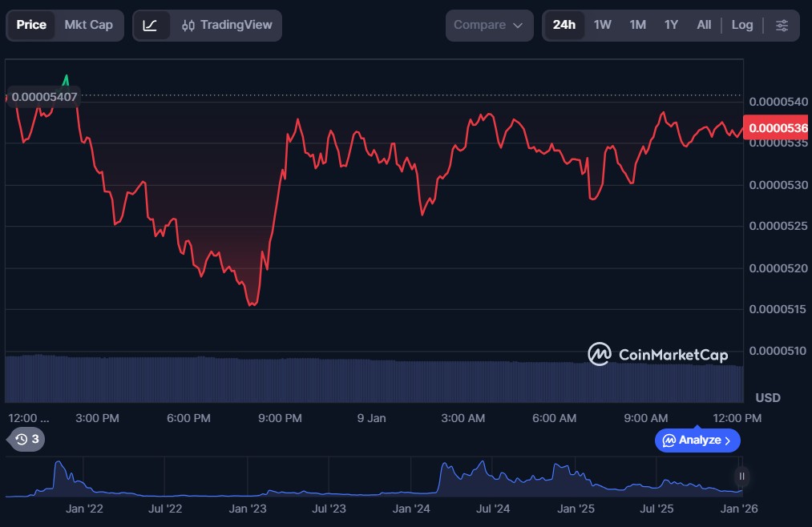Select the 24h time range

pos(564,25)
